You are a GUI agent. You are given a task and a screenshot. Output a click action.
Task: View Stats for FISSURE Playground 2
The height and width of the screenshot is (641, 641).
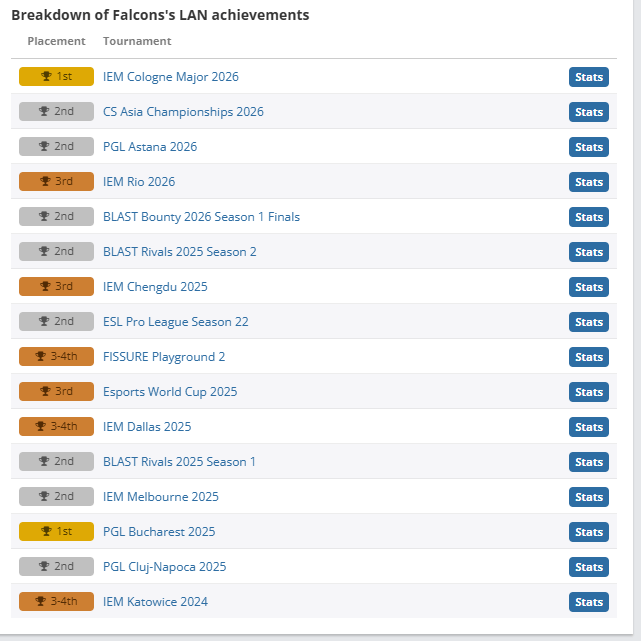click(x=589, y=357)
